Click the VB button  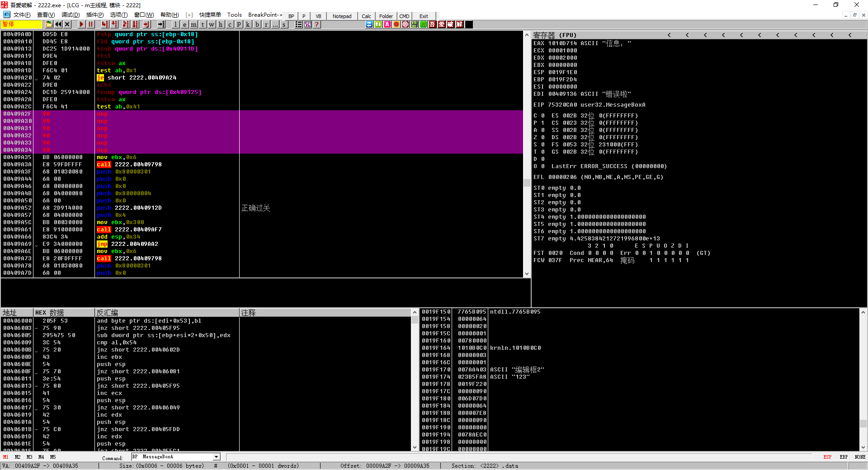tap(318, 16)
